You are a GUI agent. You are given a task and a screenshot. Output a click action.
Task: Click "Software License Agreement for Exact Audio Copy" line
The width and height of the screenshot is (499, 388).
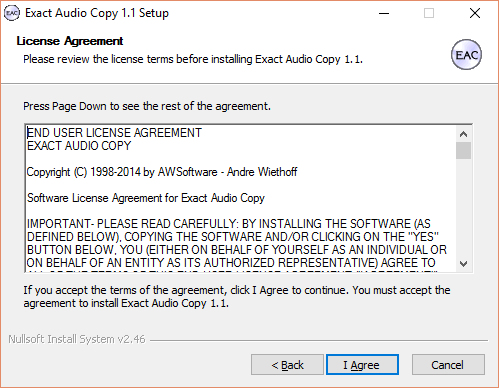coord(146,198)
